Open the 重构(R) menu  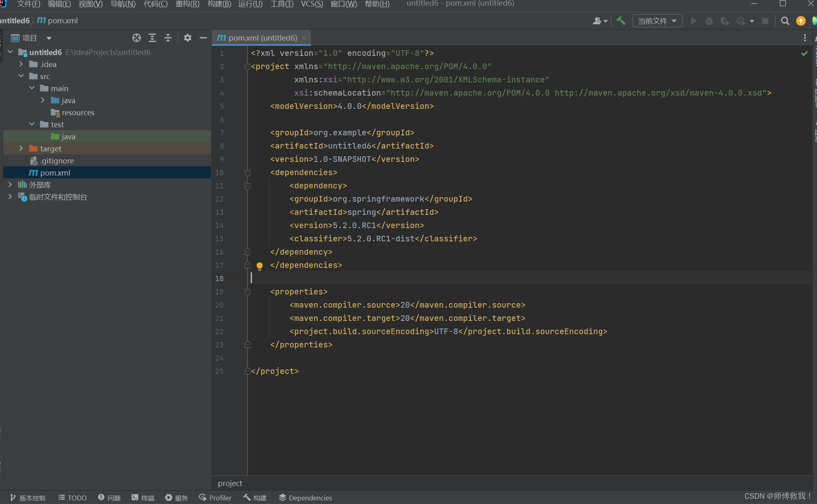click(x=187, y=4)
